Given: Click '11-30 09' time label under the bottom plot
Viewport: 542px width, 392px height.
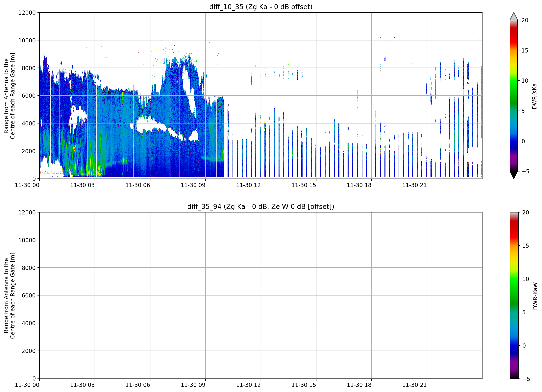Looking at the screenshot, I should click(x=193, y=385).
